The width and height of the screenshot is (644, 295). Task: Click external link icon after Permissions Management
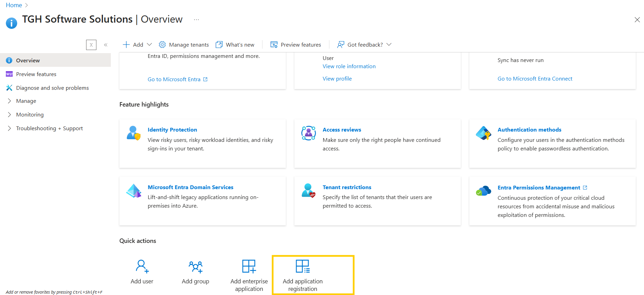pyautogui.click(x=585, y=187)
